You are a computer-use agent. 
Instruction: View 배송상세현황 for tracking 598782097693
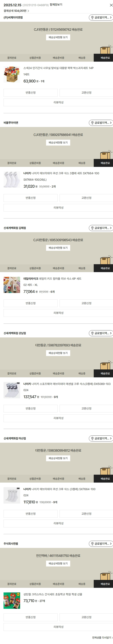coord(58,353)
